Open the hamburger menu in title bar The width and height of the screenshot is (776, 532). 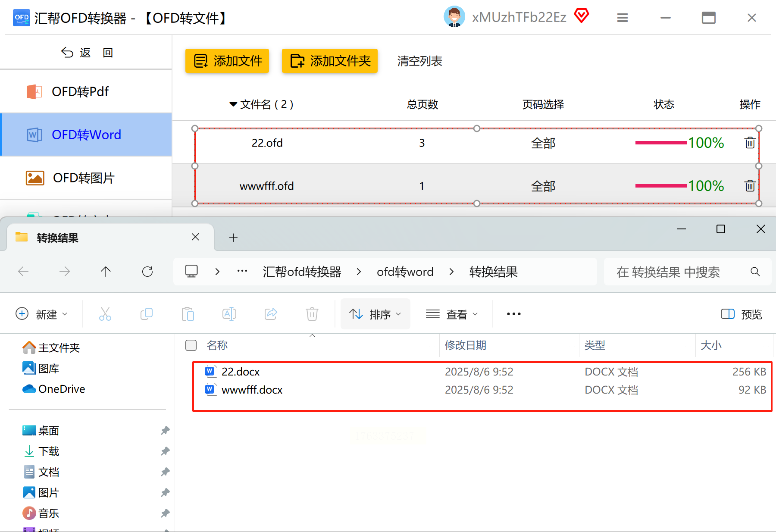click(622, 18)
